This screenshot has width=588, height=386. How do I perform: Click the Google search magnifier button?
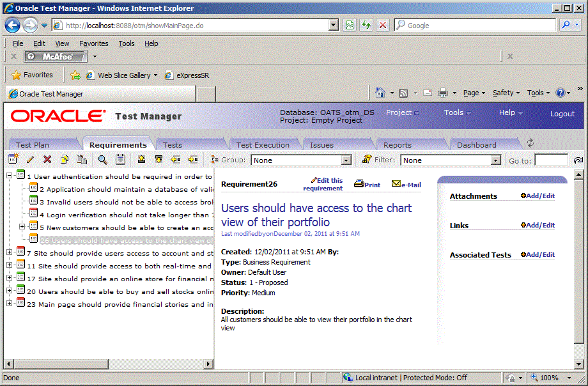pos(566,25)
